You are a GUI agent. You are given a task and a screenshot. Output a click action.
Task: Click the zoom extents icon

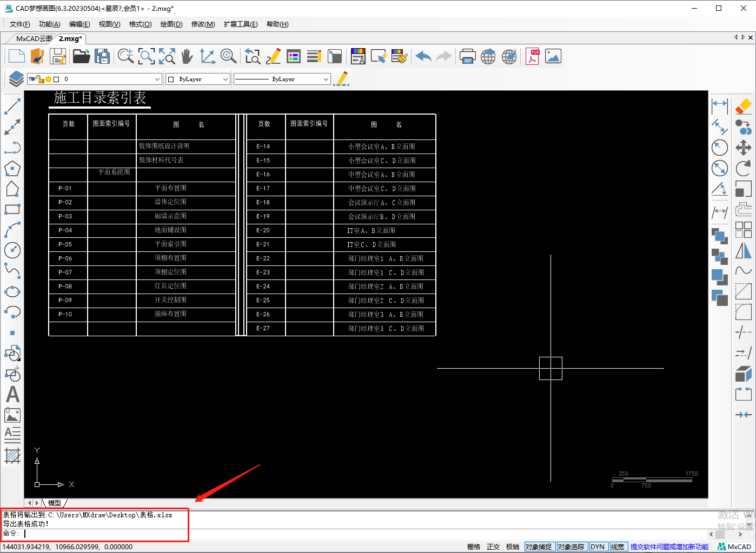pyautogui.click(x=167, y=56)
